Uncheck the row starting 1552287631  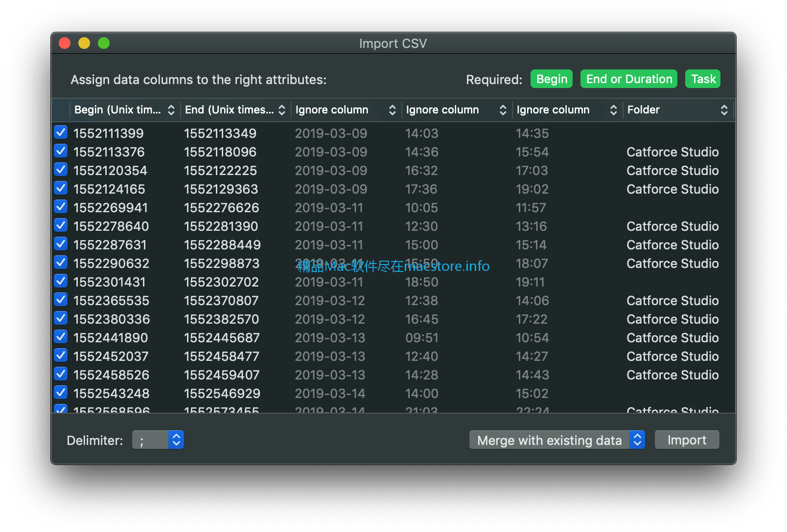click(x=61, y=244)
